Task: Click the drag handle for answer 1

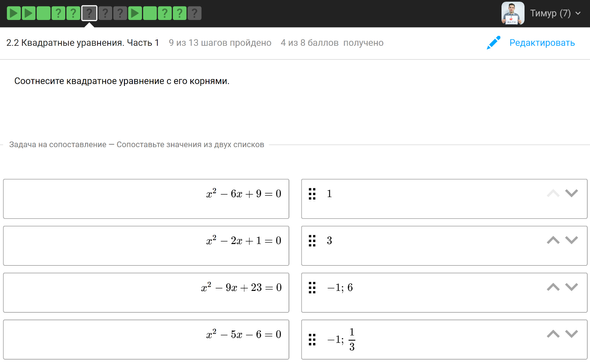Action: click(x=312, y=194)
